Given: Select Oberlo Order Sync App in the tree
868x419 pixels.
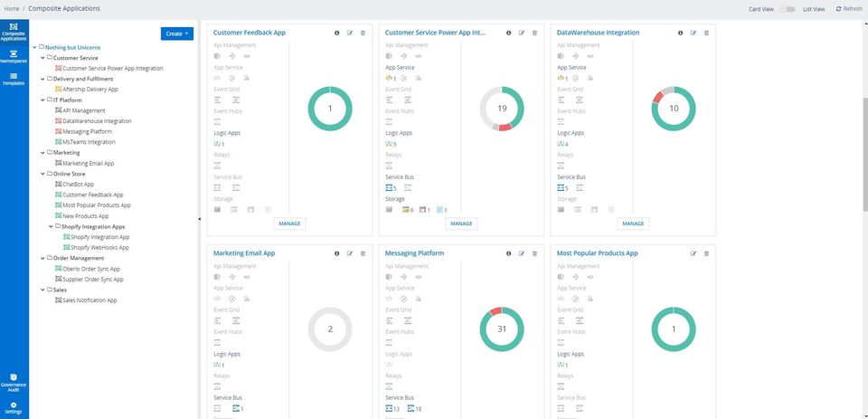Looking at the screenshot, I should [90, 269].
